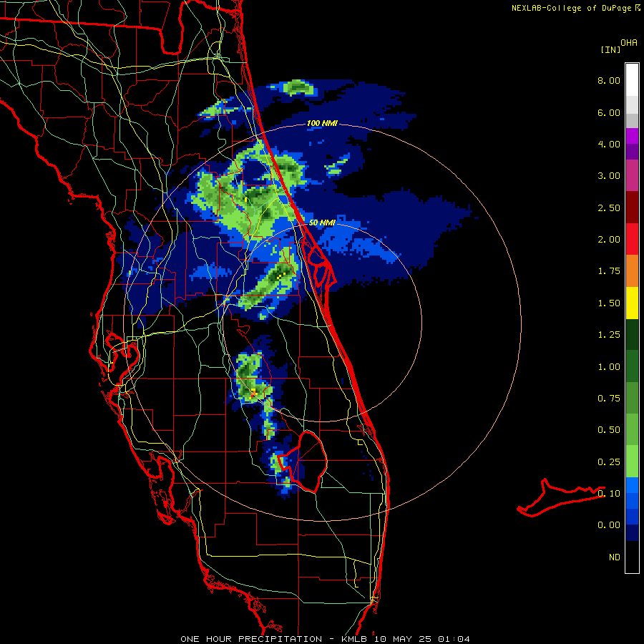Pick the bright red legend swatch

[x=632, y=239]
